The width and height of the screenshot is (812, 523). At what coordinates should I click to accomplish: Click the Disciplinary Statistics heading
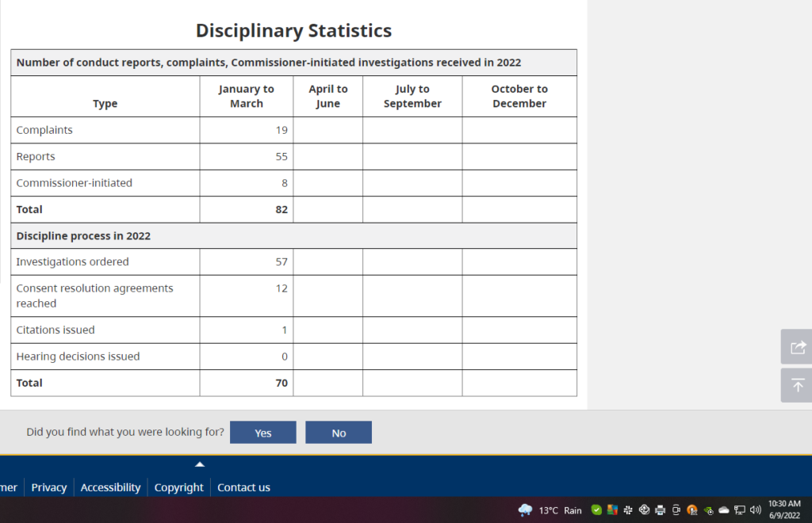293,31
